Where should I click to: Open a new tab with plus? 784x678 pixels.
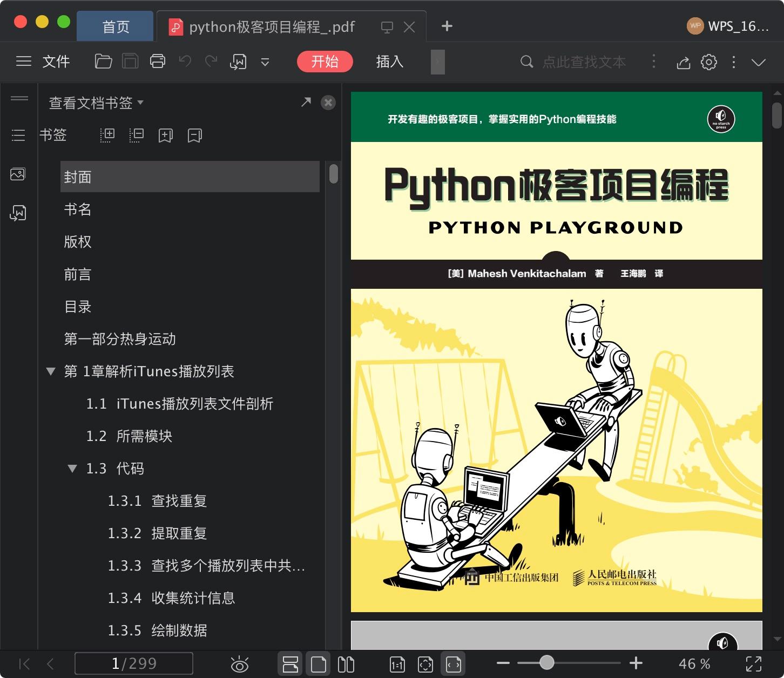447,26
